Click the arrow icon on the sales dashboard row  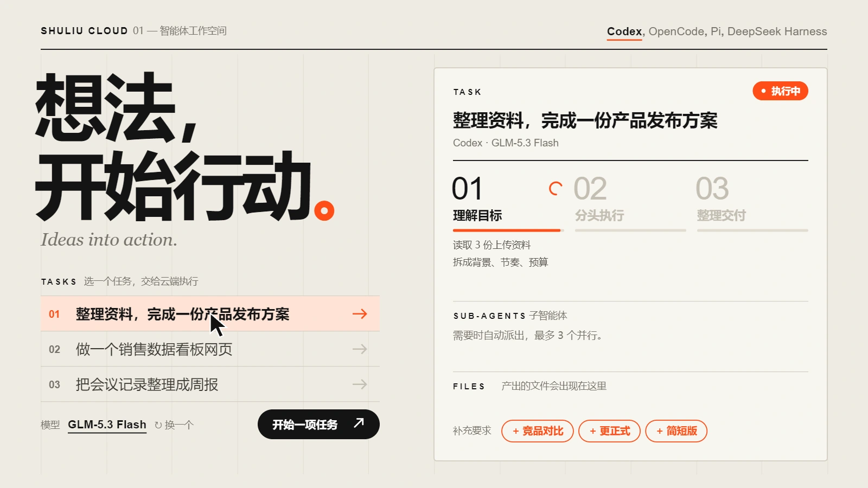360,349
